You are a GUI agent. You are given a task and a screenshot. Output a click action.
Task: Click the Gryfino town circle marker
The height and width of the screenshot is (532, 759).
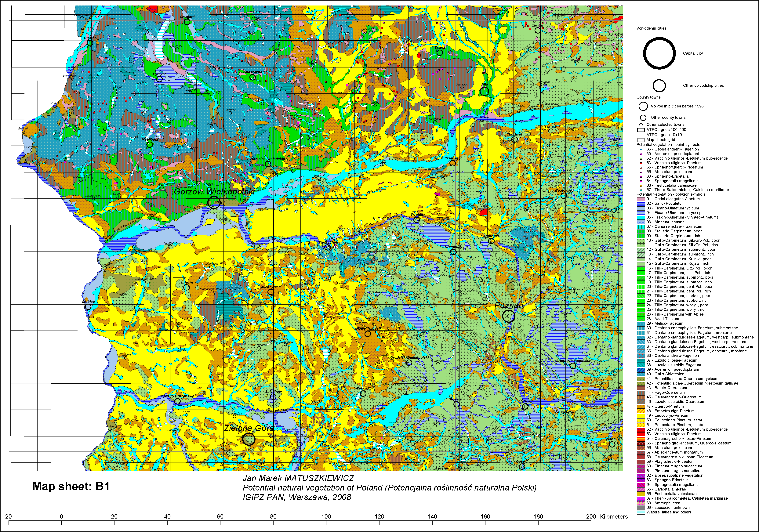tap(90, 43)
